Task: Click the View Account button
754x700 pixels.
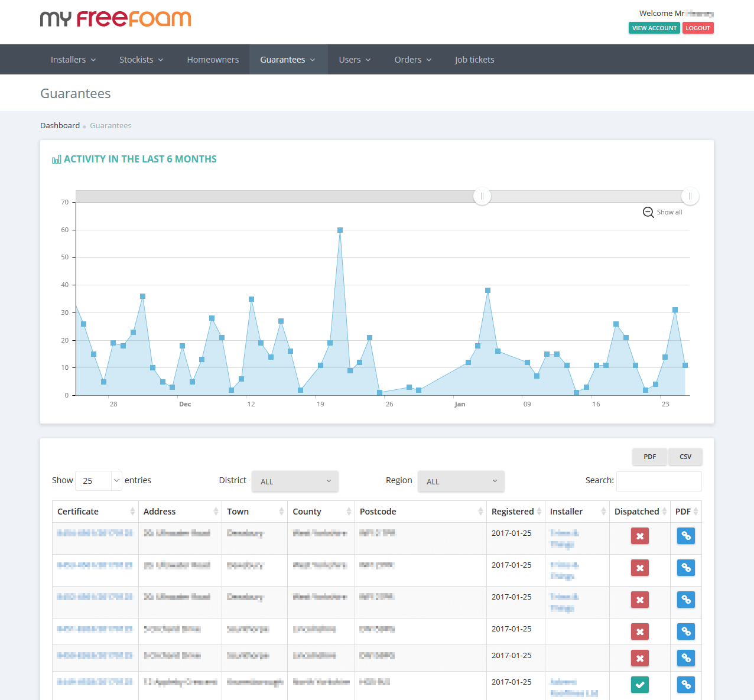Action: [654, 28]
